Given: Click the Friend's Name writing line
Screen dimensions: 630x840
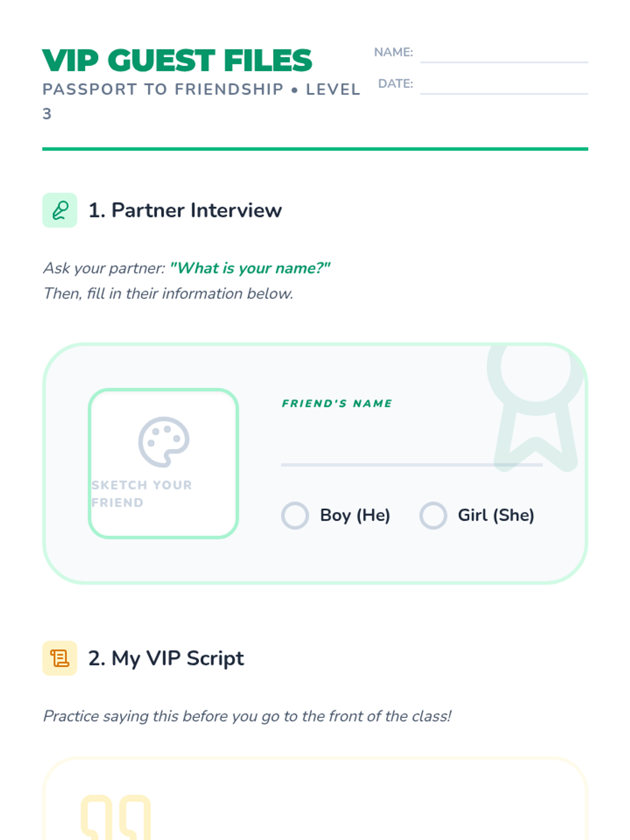Looking at the screenshot, I should 411,457.
